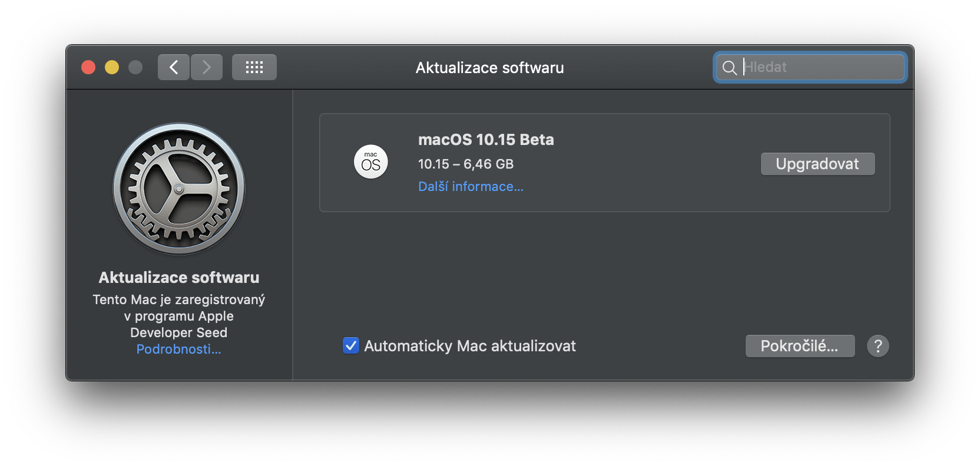980x468 pixels.
Task: Click the gray disabled zoom window button
Action: click(x=135, y=67)
